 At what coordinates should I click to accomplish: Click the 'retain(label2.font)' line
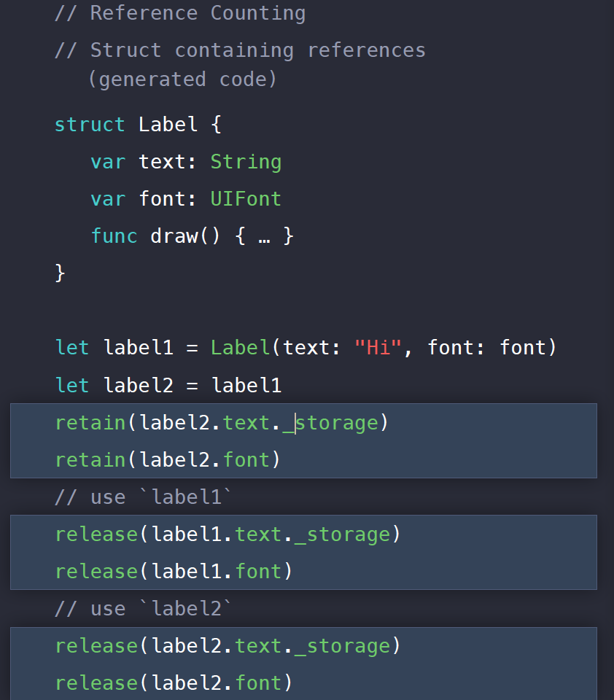coord(168,460)
